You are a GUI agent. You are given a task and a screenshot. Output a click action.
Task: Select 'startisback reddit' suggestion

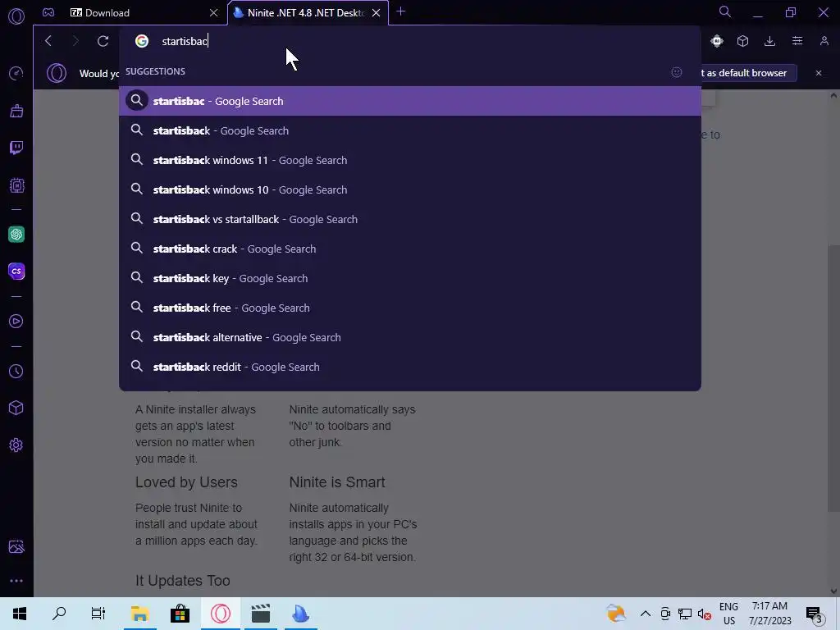[410, 367]
